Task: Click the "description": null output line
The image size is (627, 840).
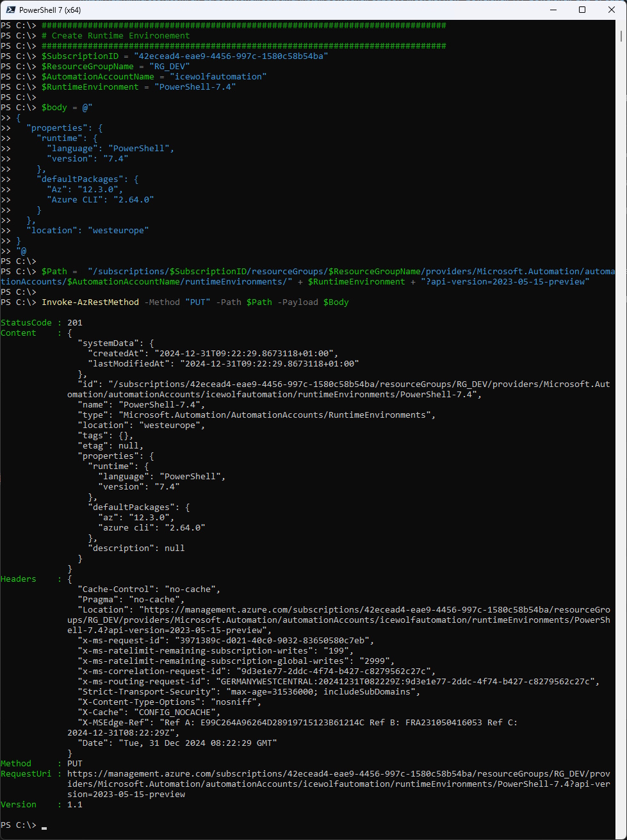Action: point(136,548)
